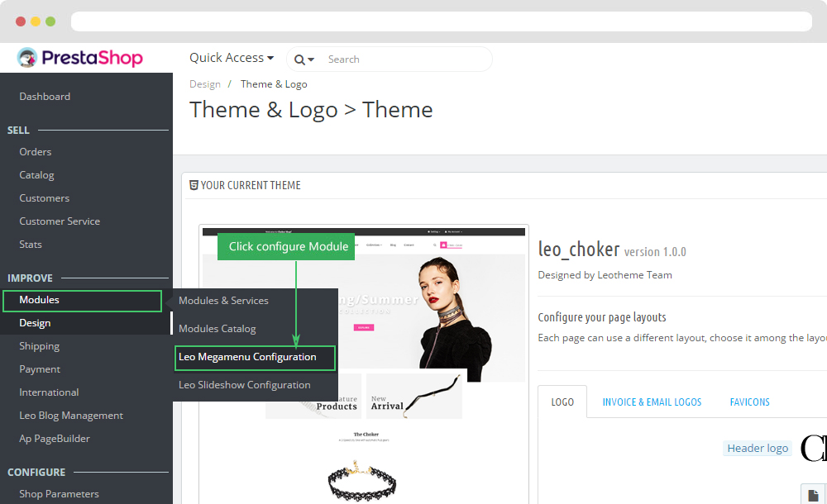Click the search magnifier icon
Image resolution: width=827 pixels, height=504 pixels.
coord(299,59)
